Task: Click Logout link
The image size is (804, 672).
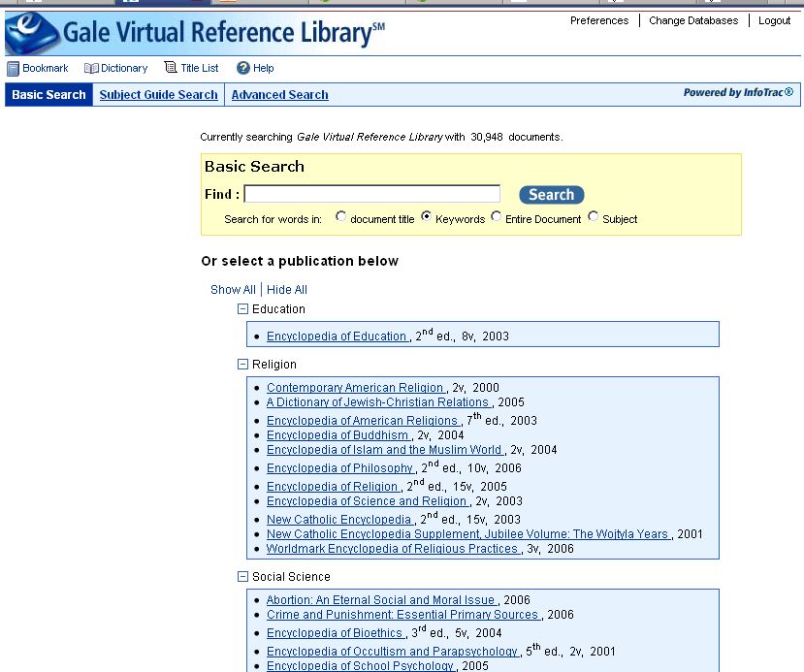Action: pyautogui.click(x=774, y=20)
